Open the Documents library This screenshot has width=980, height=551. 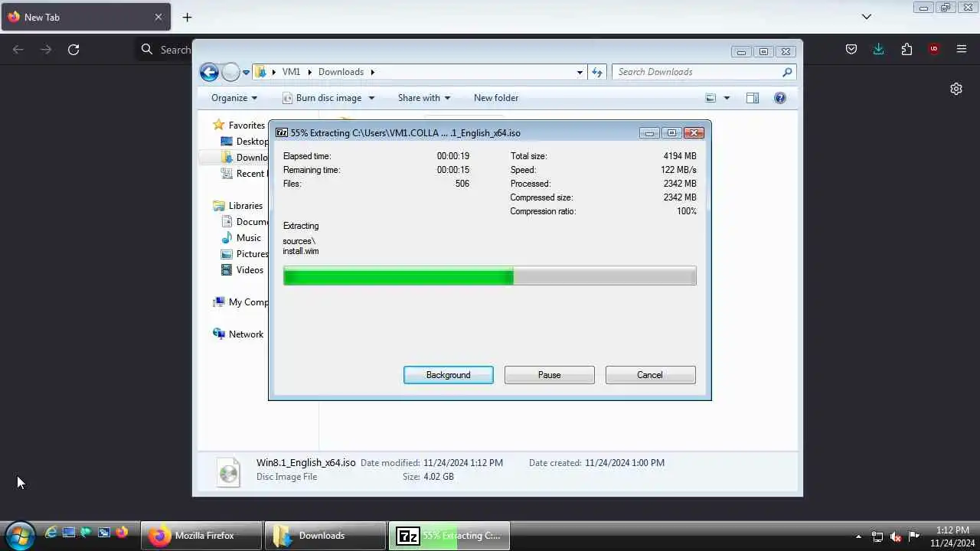coord(245,221)
